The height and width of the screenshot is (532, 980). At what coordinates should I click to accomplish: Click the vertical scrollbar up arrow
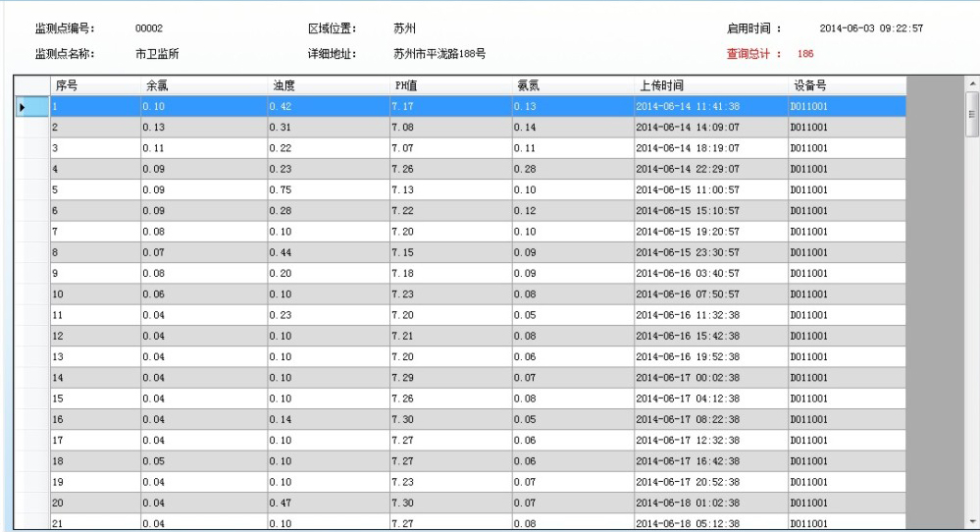(972, 84)
